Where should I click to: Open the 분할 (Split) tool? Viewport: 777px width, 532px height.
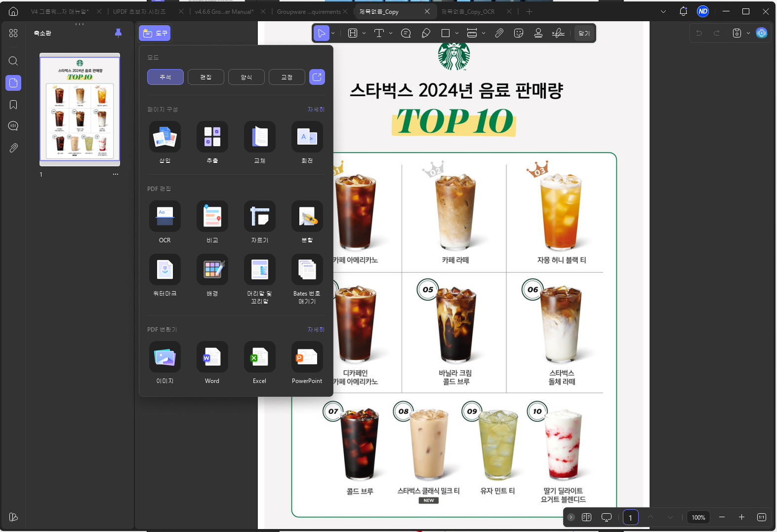307,222
